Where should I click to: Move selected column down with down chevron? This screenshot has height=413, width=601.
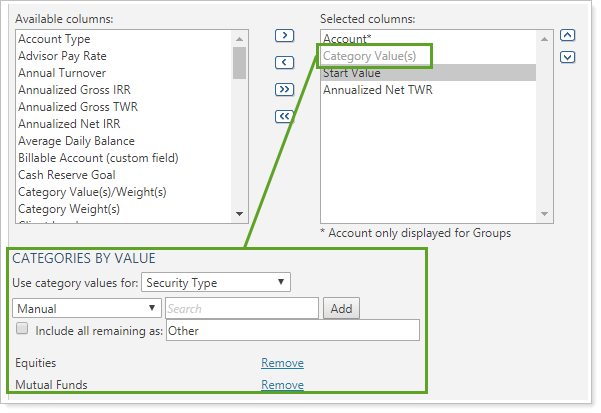coord(567,57)
